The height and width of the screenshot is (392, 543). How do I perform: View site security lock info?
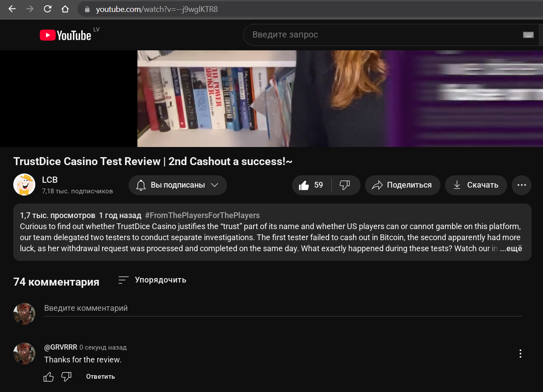point(87,9)
